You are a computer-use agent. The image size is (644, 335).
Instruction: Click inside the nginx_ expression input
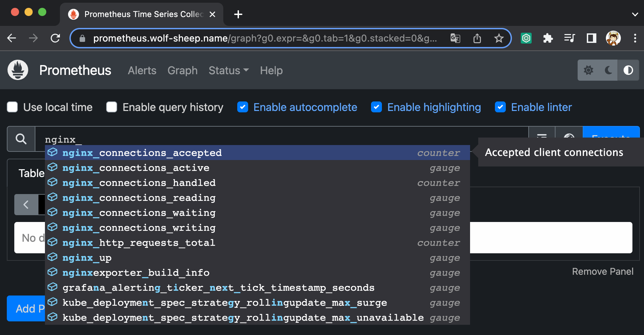[x=281, y=139]
